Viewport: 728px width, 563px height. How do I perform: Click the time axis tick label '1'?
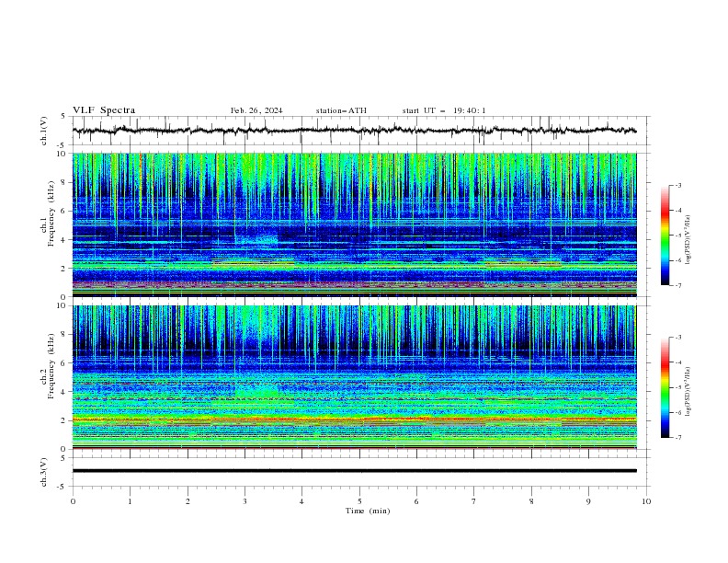pyautogui.click(x=130, y=501)
